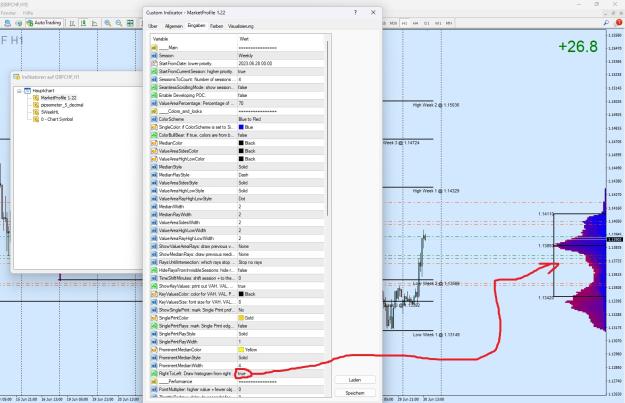Open the Über tab
Screen dimensions: 625x403
[153, 26]
